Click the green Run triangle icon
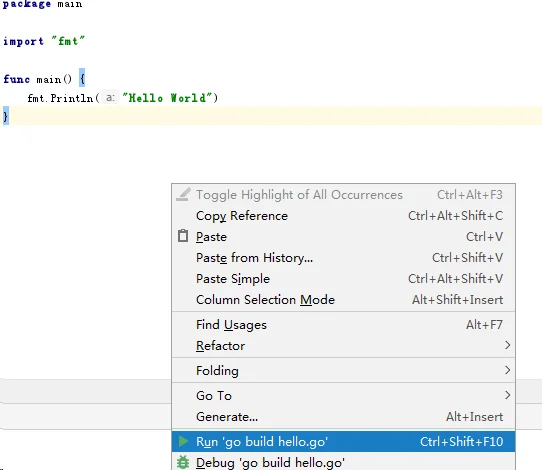Viewport: 542px width, 470px height. (184, 441)
